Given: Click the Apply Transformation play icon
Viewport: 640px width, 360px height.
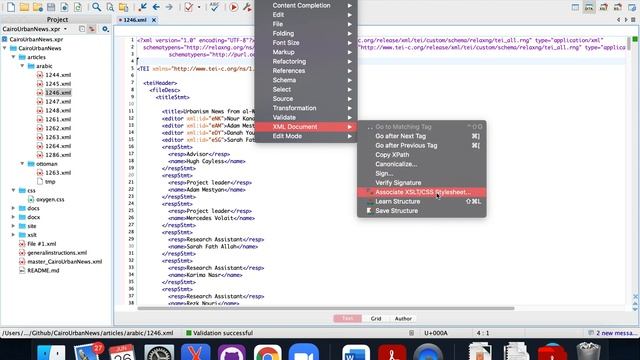Looking at the screenshot, I should coord(233,7).
